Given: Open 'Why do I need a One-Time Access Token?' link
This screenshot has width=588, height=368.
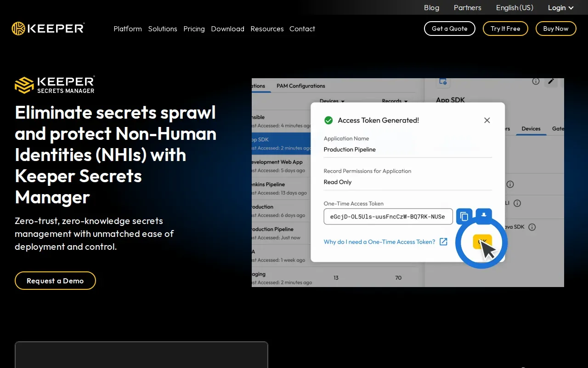Looking at the screenshot, I should coord(379,241).
